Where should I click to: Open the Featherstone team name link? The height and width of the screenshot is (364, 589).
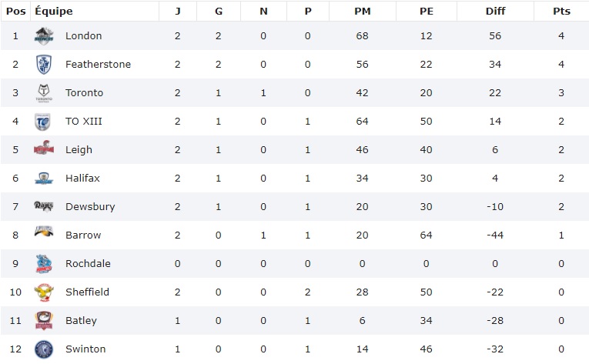(x=98, y=65)
